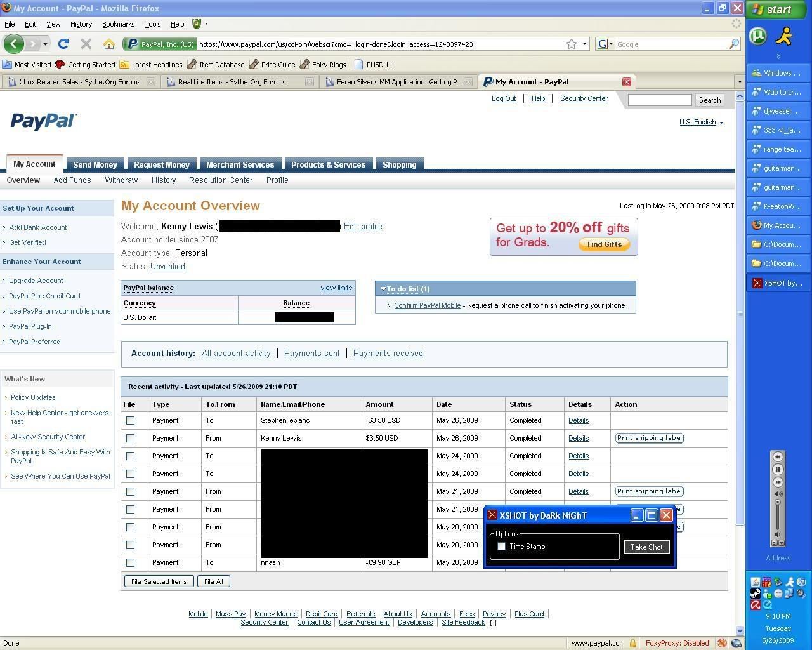Image resolution: width=812 pixels, height=650 pixels.
Task: Click the Firefox back arrow button
Action: (x=13, y=44)
